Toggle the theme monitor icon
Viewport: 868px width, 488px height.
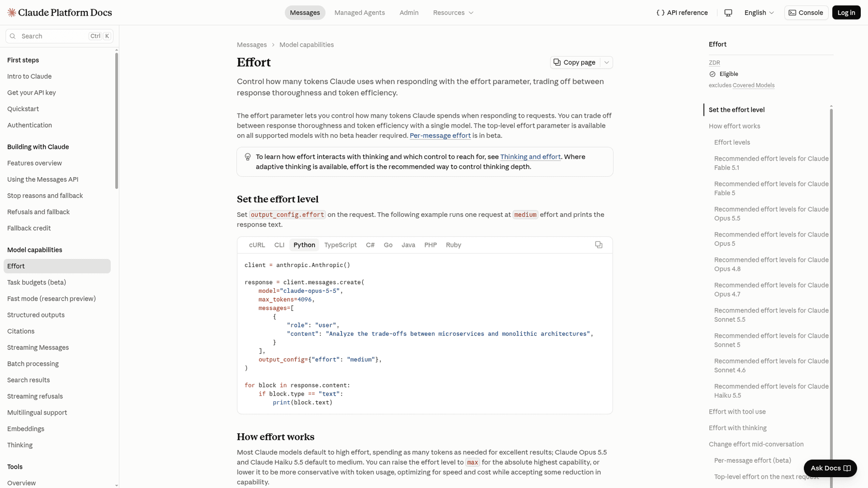[x=728, y=12]
